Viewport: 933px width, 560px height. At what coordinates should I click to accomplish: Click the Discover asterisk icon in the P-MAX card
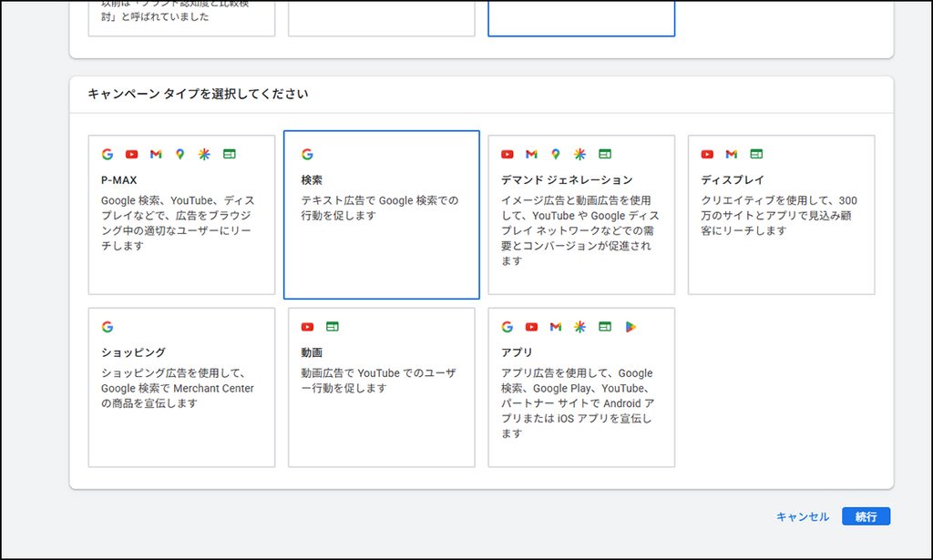204,154
